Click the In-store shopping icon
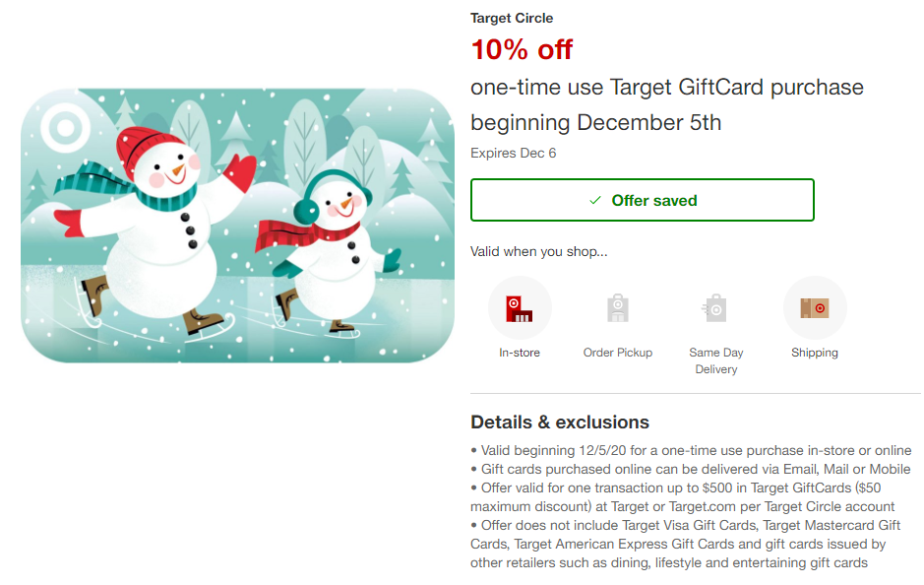This screenshot has width=924, height=585. click(x=520, y=308)
